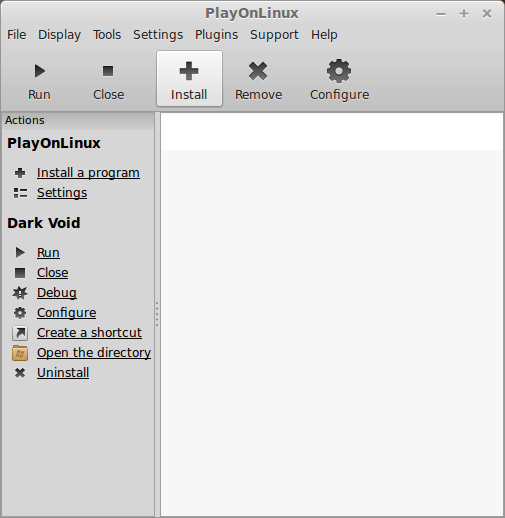
Task: Open the Display menu
Action: 59,35
